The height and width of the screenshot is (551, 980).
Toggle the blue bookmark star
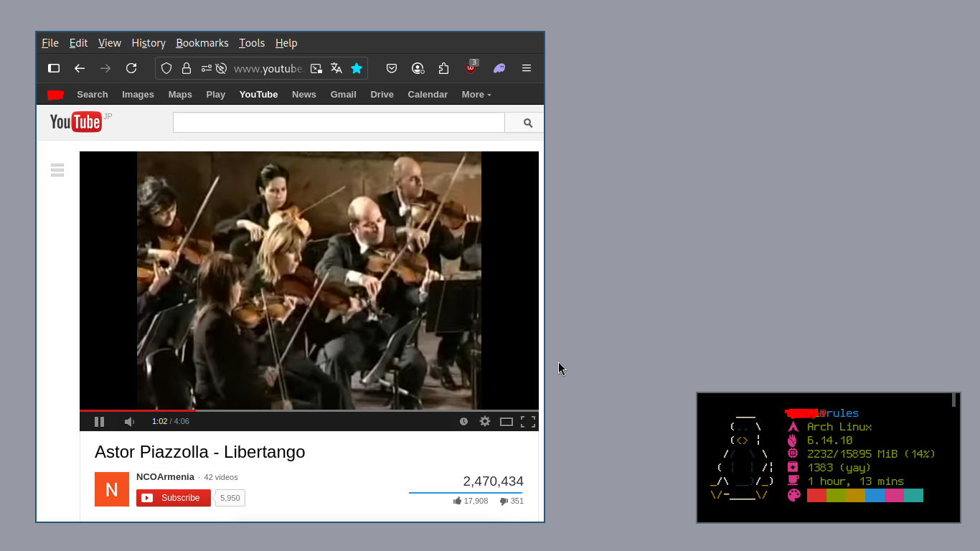point(357,68)
